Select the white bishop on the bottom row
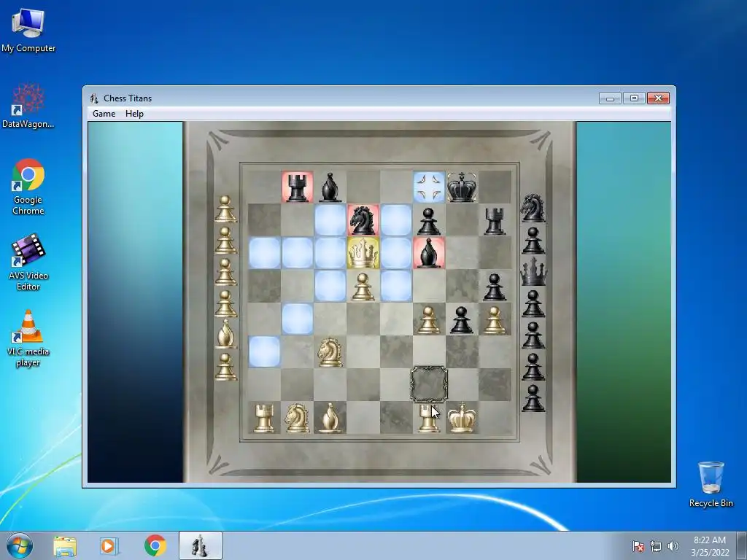747x560 pixels. (x=330, y=418)
